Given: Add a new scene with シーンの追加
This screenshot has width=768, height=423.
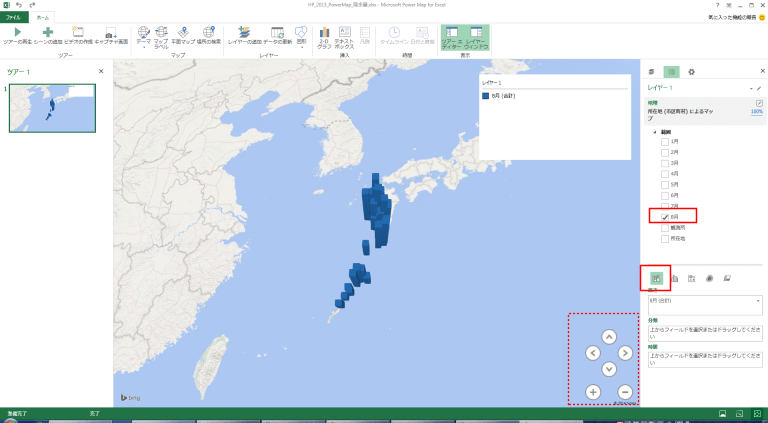Looking at the screenshot, I should pos(47,35).
